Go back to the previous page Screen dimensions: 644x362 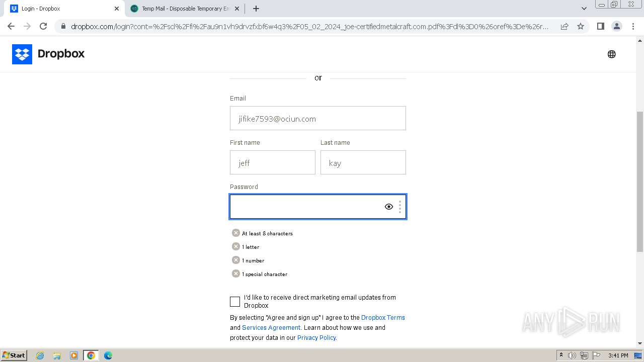point(11,26)
